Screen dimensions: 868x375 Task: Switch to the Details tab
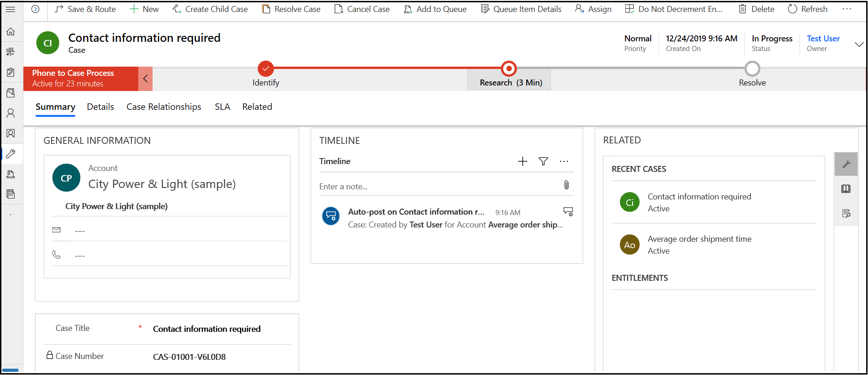tap(100, 107)
